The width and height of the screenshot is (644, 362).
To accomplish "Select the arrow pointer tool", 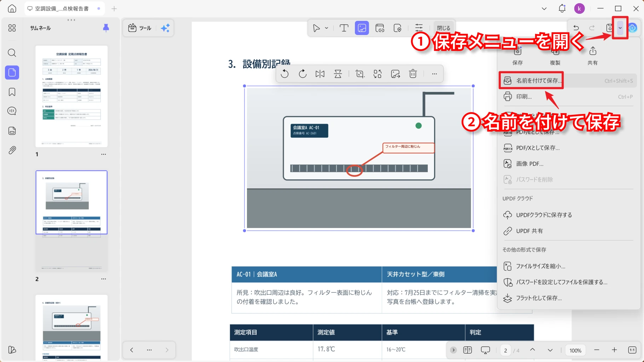I will (316, 28).
